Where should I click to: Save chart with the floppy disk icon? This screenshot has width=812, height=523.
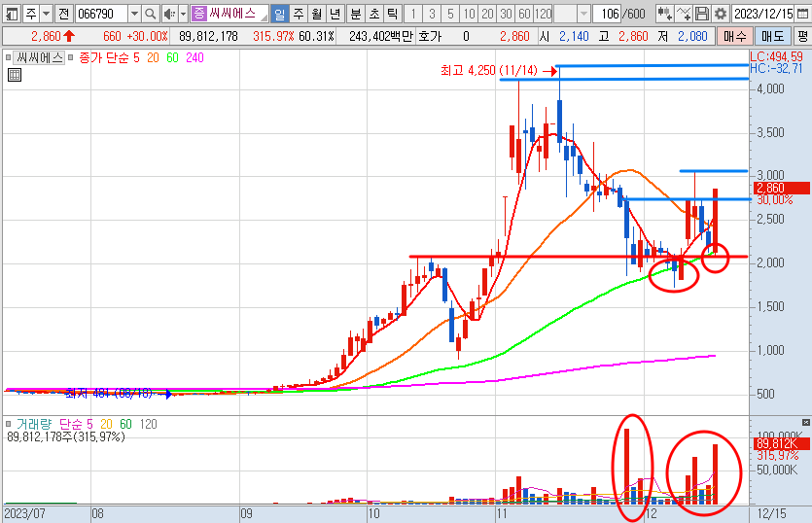(x=702, y=14)
